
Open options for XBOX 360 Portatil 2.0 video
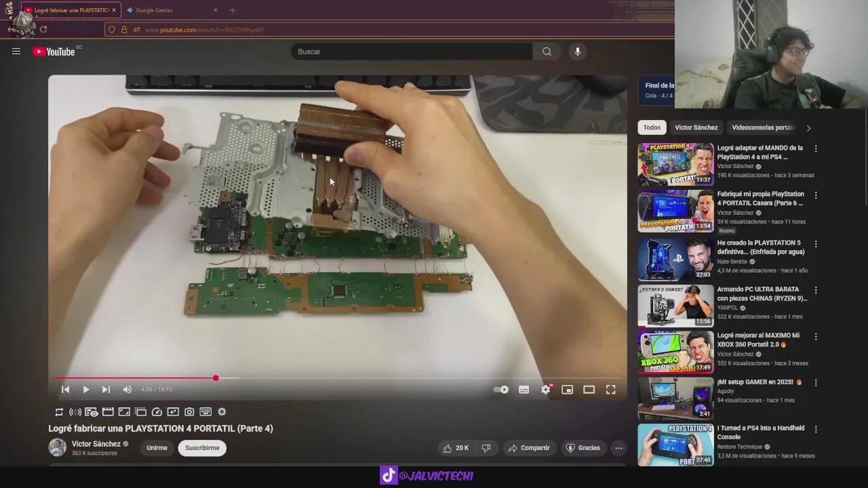(x=816, y=336)
